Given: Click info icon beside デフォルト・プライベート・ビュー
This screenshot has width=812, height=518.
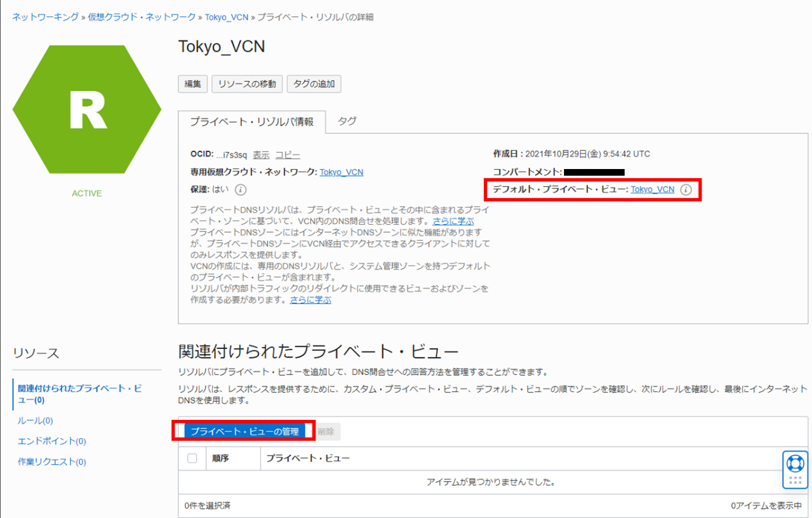Looking at the screenshot, I should pyautogui.click(x=686, y=190).
